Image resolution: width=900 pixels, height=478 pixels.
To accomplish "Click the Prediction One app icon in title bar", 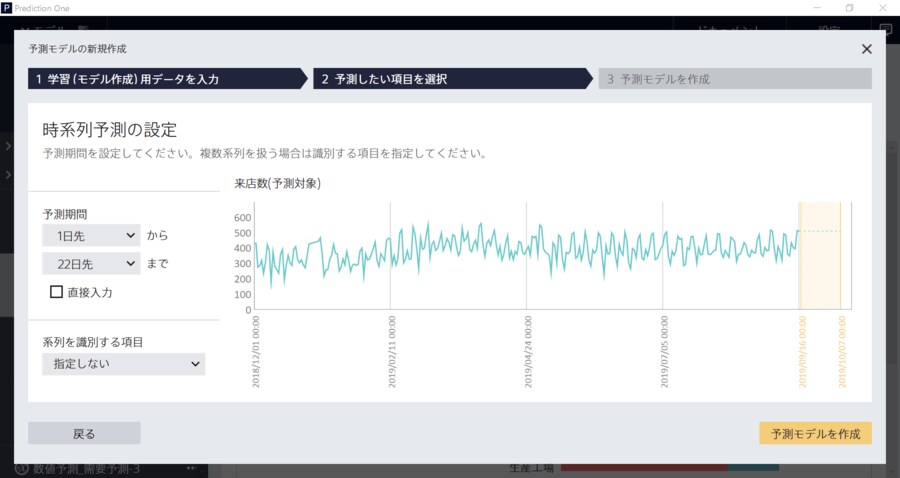I will (x=7, y=7).
